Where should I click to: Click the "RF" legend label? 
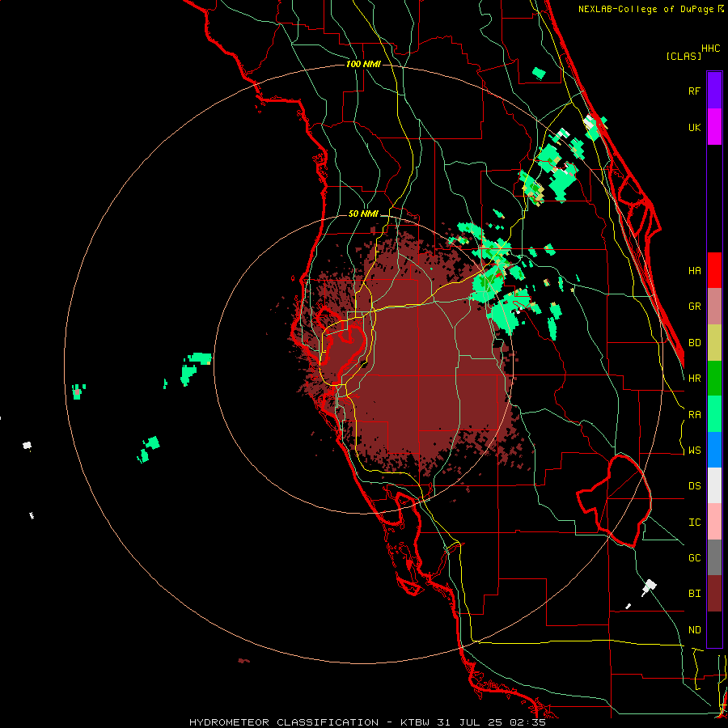point(694,91)
